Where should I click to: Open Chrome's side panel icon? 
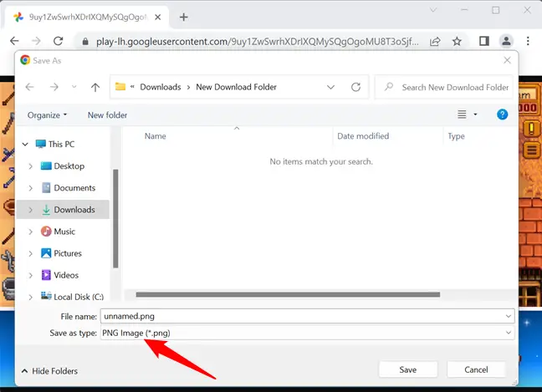pyautogui.click(x=484, y=41)
